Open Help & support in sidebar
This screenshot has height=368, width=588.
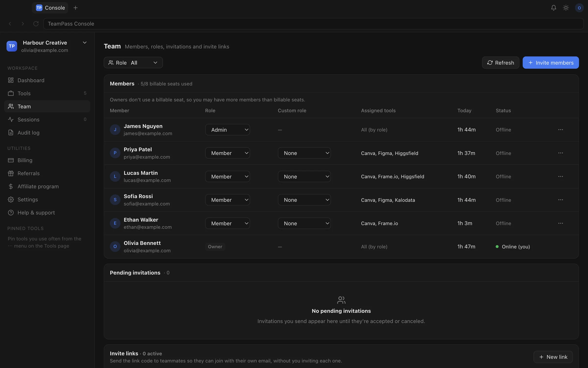[x=47, y=212]
